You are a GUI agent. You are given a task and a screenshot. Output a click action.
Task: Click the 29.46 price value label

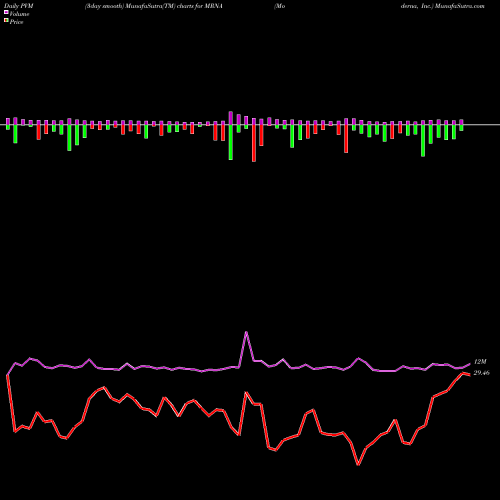481,373
